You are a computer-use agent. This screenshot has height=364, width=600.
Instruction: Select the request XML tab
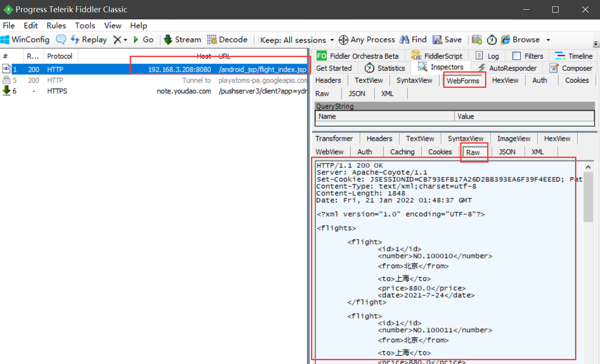(x=387, y=93)
